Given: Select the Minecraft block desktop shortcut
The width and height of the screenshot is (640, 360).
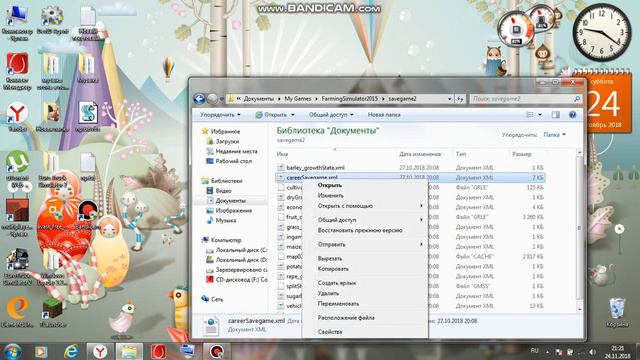Looking at the screenshot, I should 53,312.
